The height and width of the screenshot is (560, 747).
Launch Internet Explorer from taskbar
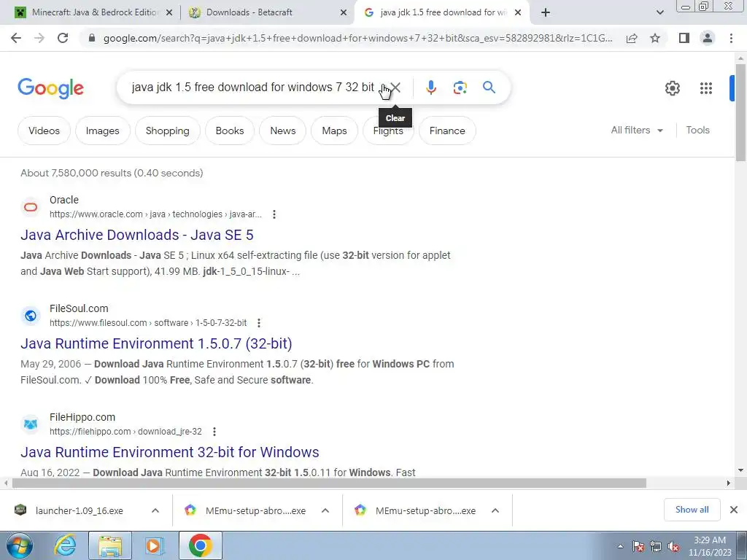click(65, 545)
